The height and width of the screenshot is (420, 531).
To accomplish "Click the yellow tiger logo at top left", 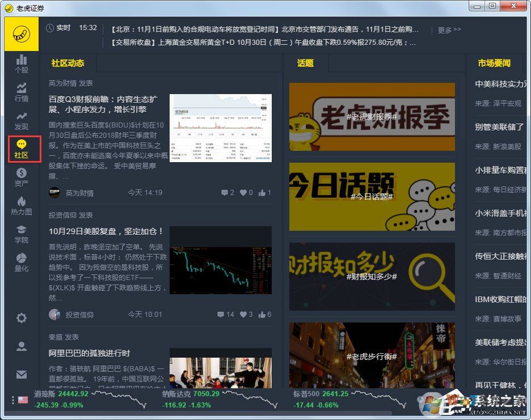I will pyautogui.click(x=22, y=34).
